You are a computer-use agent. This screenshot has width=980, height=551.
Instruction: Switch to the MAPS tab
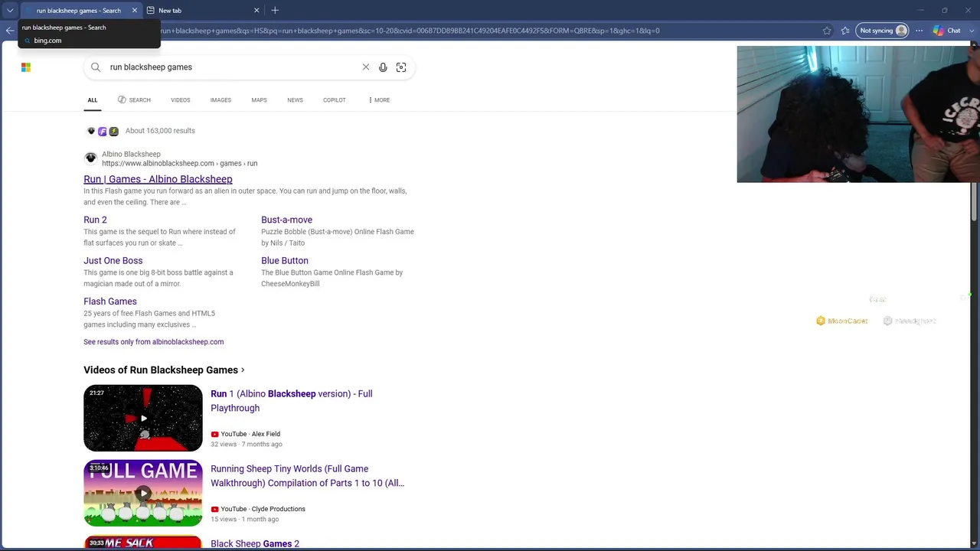(259, 100)
